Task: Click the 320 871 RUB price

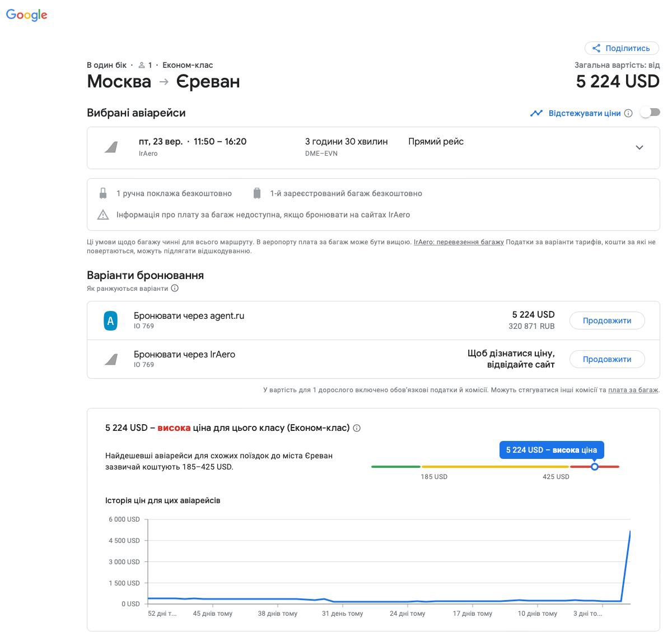Action: click(531, 326)
